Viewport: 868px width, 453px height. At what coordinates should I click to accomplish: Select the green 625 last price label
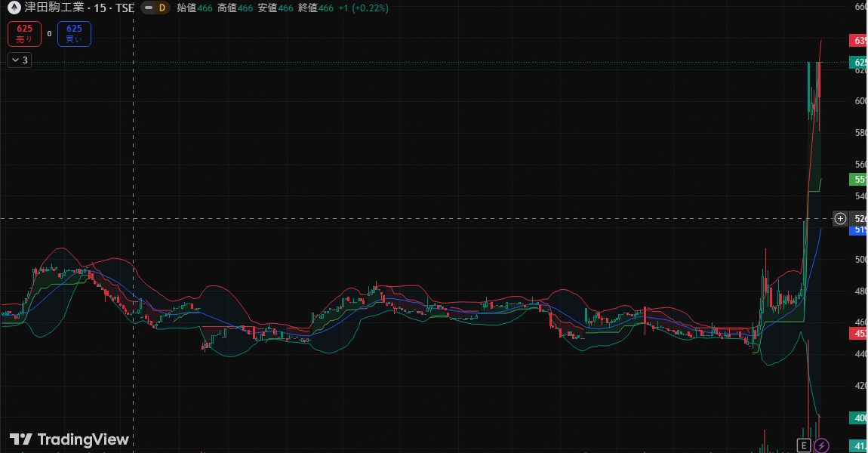click(859, 62)
